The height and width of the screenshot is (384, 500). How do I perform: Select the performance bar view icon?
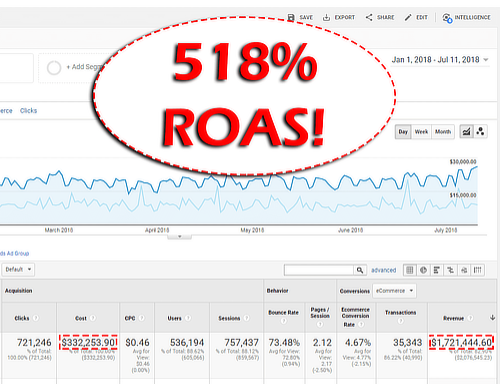click(437, 270)
